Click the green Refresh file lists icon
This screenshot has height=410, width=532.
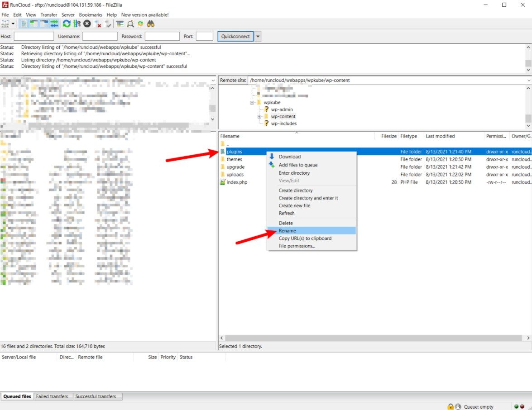[67, 24]
